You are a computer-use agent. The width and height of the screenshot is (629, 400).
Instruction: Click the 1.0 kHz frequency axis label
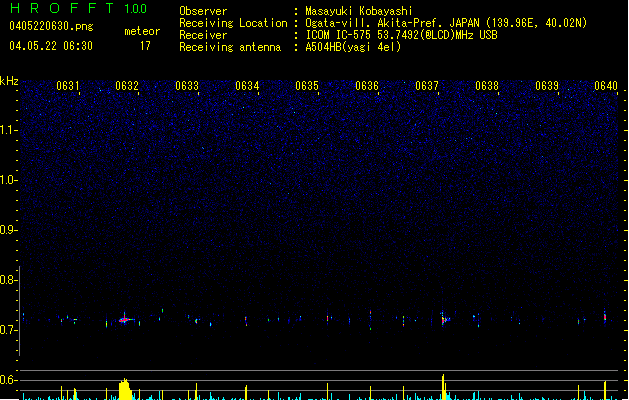point(9,180)
